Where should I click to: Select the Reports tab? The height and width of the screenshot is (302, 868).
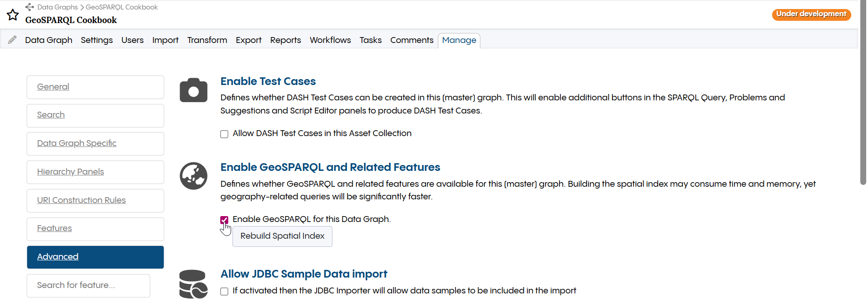point(285,40)
